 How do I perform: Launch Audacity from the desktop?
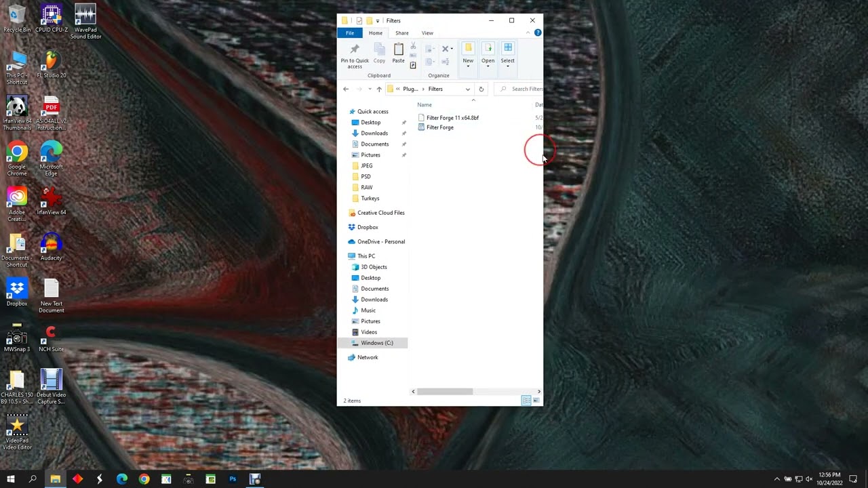pos(51,247)
